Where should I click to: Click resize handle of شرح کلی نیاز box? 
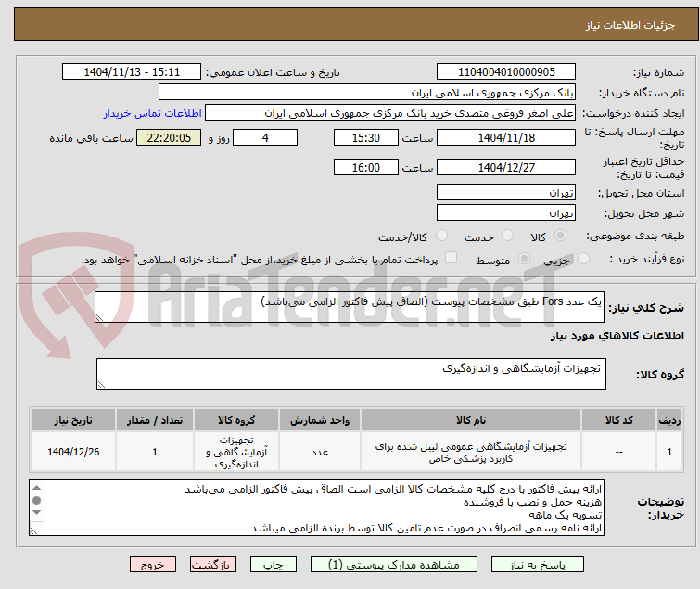tap(99, 318)
